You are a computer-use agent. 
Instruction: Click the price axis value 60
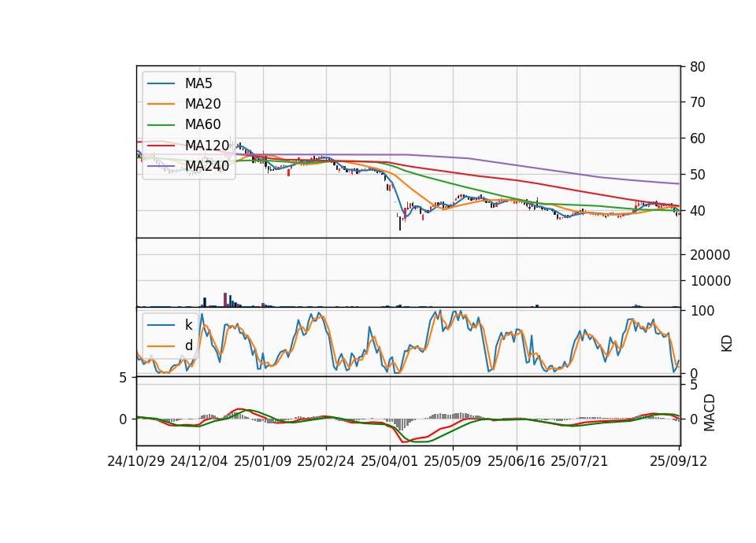click(698, 139)
